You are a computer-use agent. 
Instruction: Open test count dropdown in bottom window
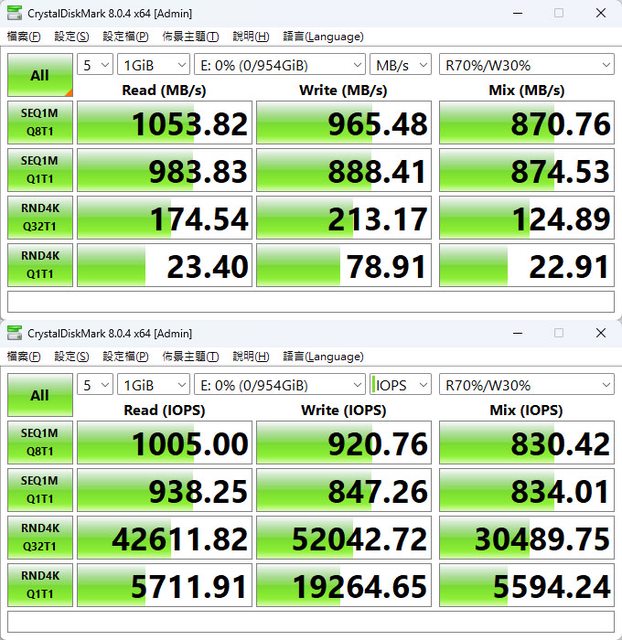(95, 384)
